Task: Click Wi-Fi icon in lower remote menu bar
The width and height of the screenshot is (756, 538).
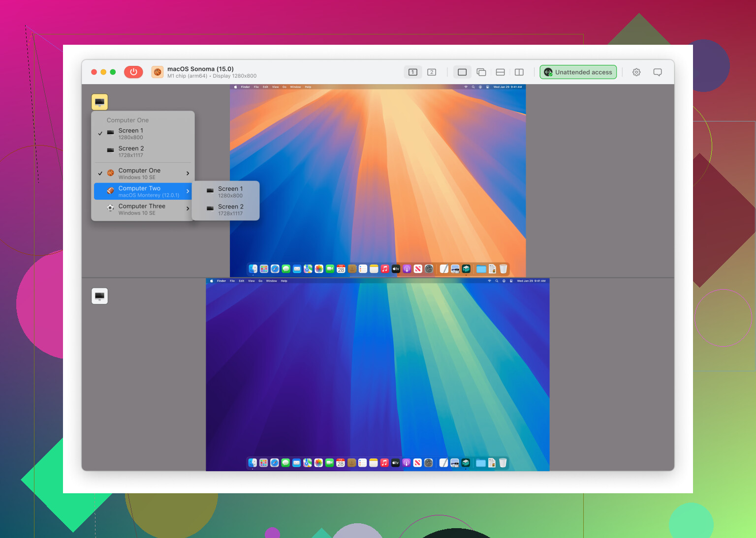Action: (x=490, y=281)
